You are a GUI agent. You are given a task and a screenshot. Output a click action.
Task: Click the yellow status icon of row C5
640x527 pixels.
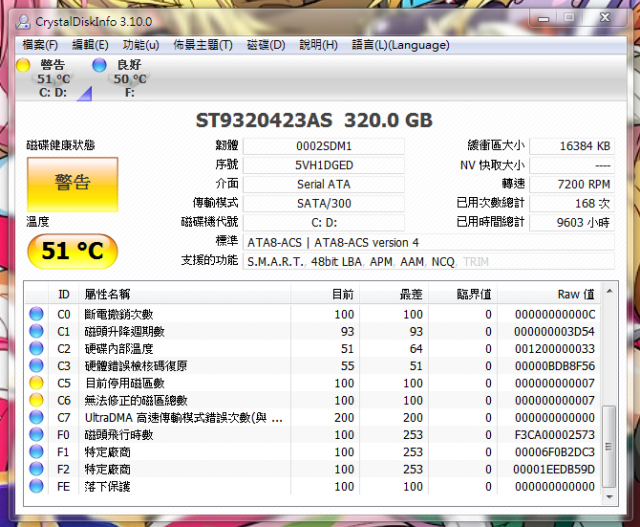36,383
